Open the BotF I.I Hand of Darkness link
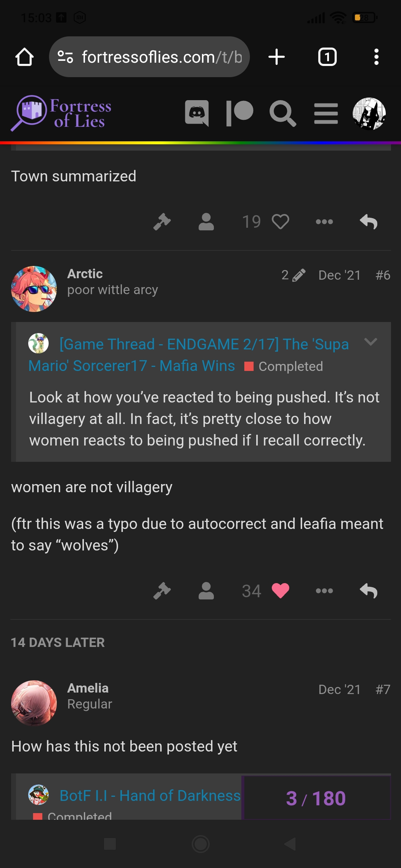 pyautogui.click(x=150, y=796)
